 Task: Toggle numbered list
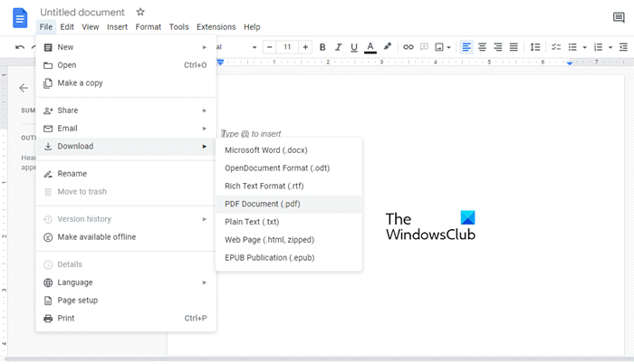(x=598, y=47)
